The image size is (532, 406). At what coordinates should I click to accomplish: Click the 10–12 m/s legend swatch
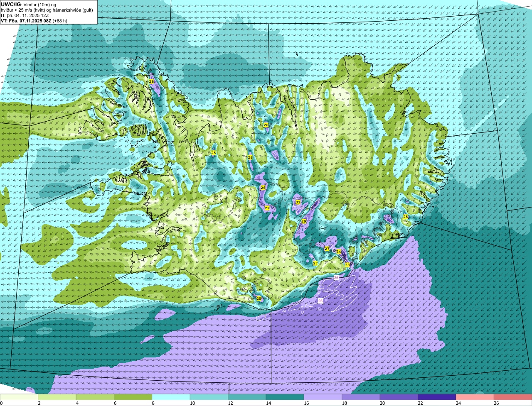click(x=209, y=397)
